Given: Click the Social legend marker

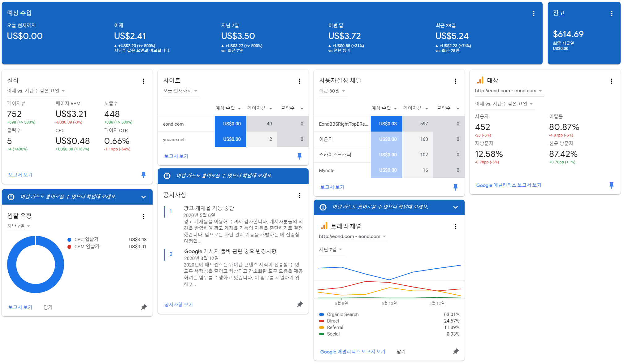Looking at the screenshot, I should pos(322,334).
